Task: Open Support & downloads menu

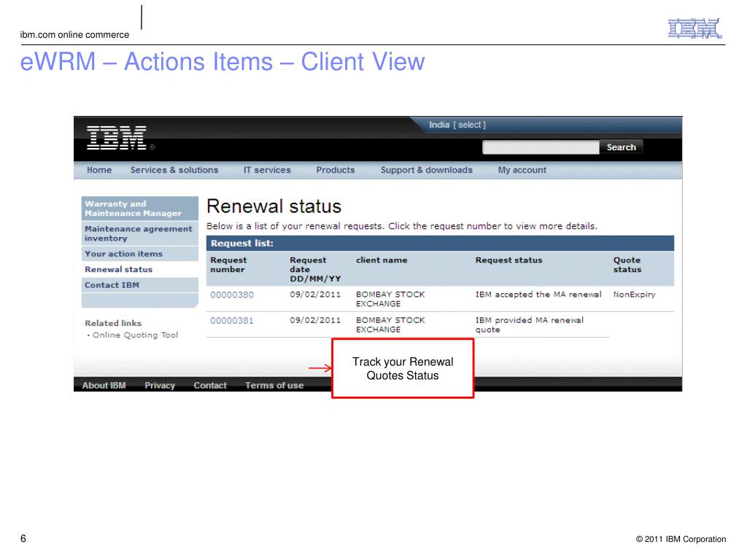Action: coord(426,170)
